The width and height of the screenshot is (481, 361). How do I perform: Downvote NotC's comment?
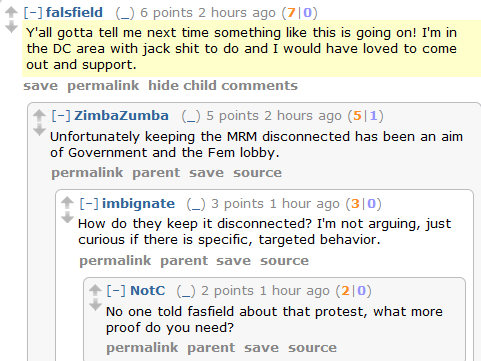(x=95, y=305)
